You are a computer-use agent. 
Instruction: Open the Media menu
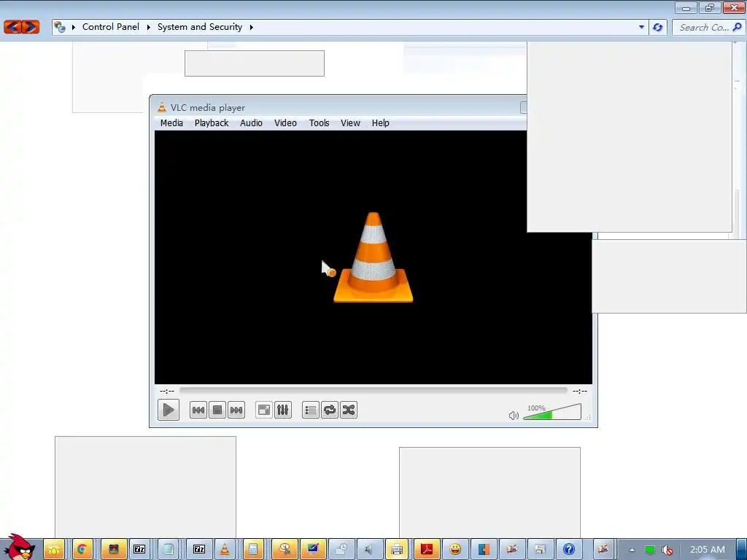coord(171,122)
